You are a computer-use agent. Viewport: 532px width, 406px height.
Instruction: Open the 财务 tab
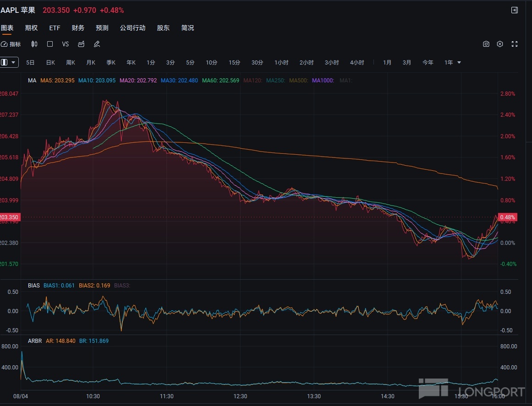tap(78, 28)
